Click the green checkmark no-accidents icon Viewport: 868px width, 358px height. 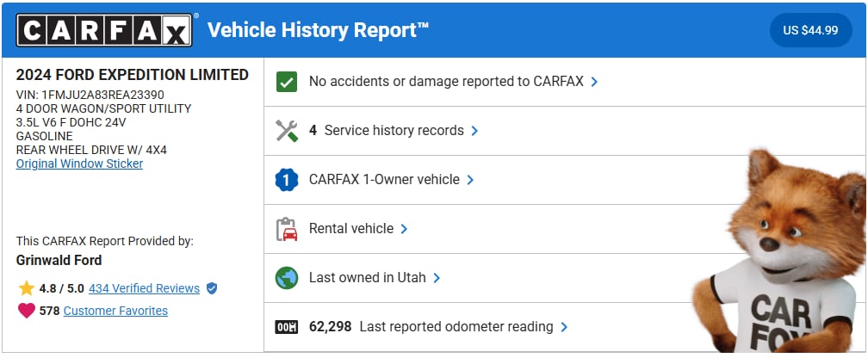click(x=287, y=82)
